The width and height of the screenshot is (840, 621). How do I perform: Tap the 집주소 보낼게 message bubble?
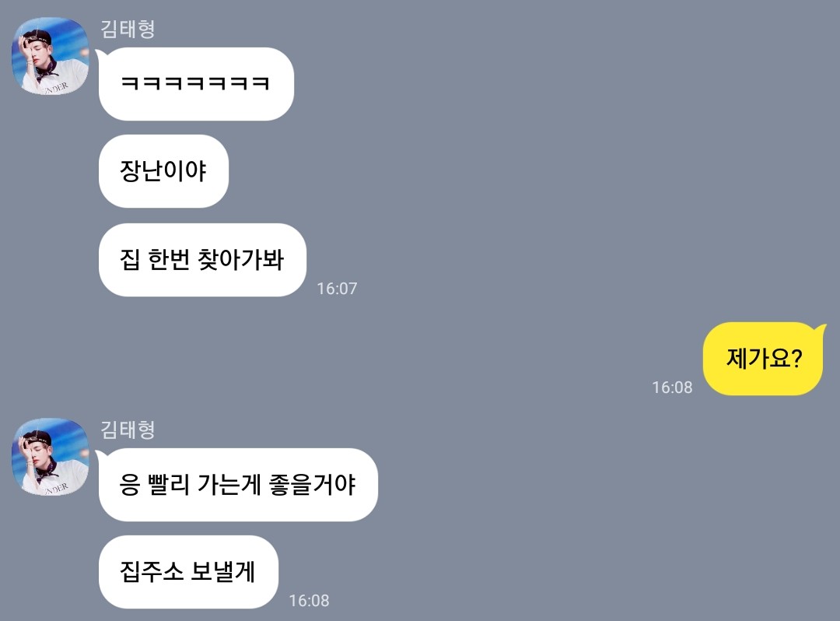tap(188, 572)
